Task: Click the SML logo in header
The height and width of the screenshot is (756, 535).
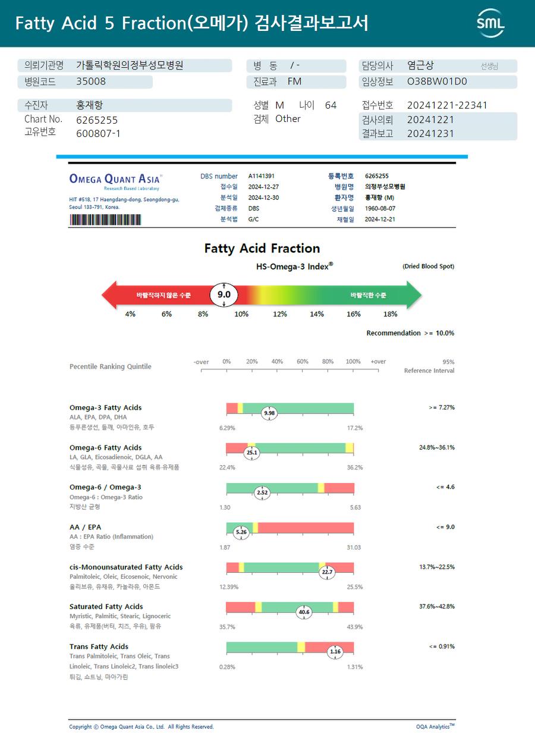Action: point(490,23)
